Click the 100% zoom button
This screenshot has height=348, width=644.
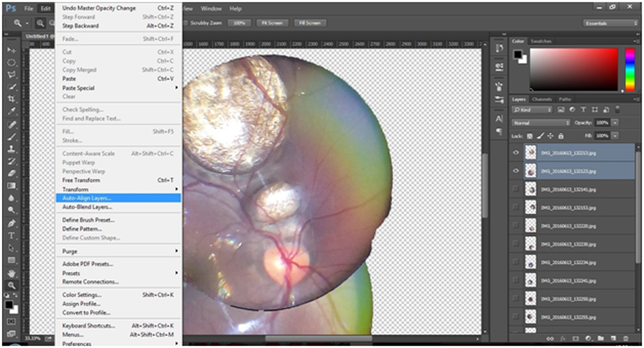[x=240, y=23]
